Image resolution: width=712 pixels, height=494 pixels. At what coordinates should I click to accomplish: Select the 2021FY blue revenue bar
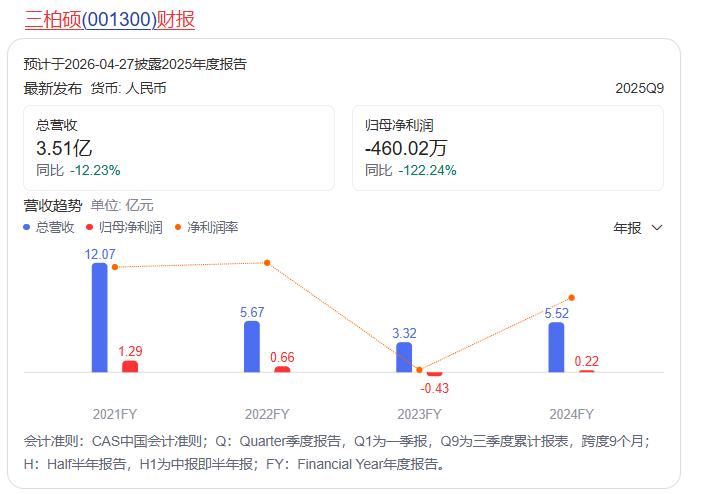100,318
